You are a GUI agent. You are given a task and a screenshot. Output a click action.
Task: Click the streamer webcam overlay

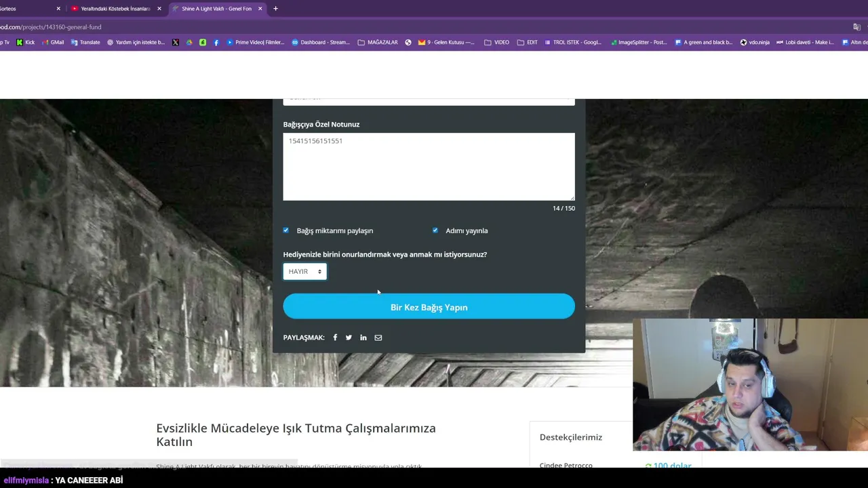click(x=750, y=384)
